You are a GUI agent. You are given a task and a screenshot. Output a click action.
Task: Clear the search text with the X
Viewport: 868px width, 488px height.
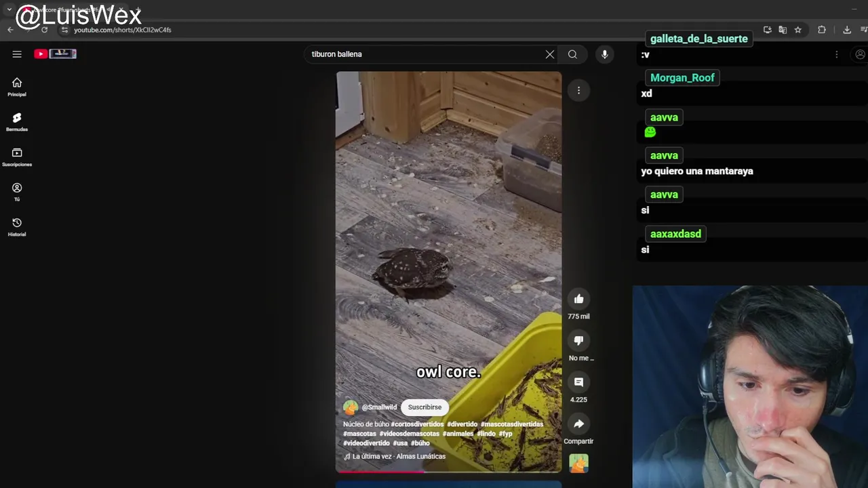click(x=550, y=54)
